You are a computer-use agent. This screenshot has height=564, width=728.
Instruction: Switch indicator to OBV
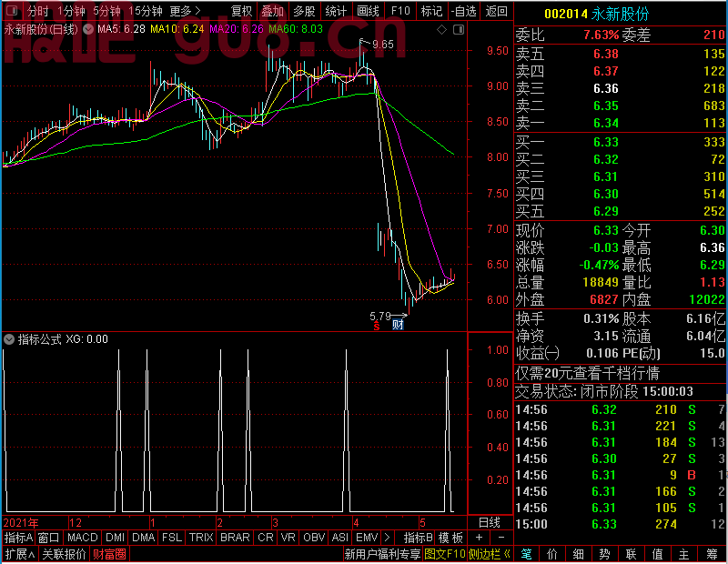click(314, 538)
